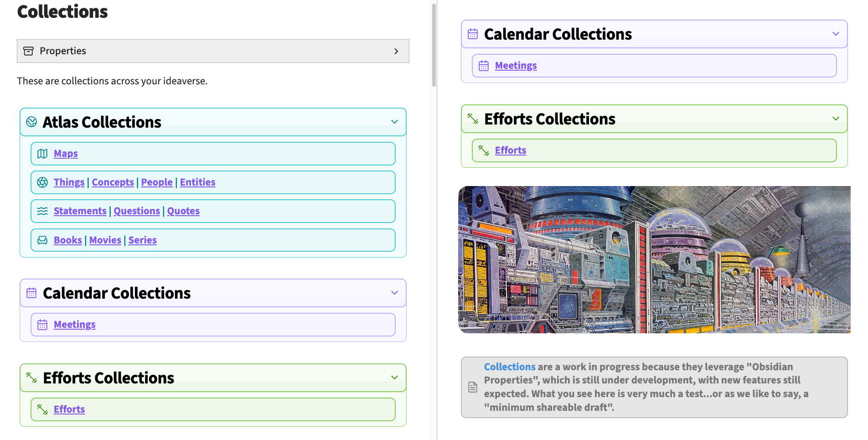868x440 pixels.
Task: Click the sci-fi city banner image
Action: click(x=654, y=259)
